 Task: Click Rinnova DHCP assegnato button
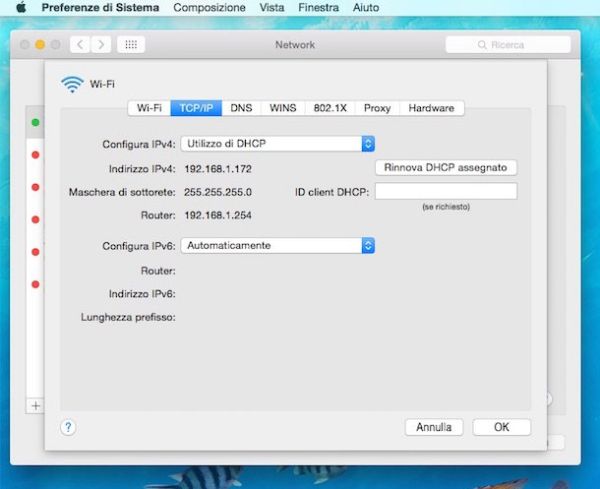click(446, 168)
